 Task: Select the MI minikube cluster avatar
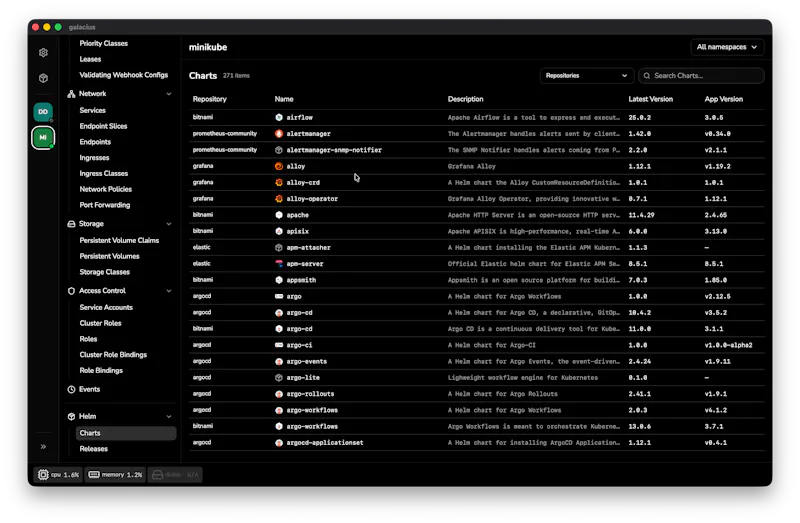tap(43, 137)
